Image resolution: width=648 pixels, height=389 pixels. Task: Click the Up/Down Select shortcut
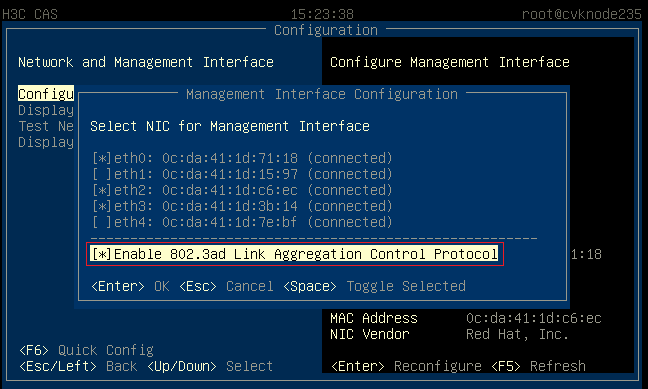pos(210,366)
